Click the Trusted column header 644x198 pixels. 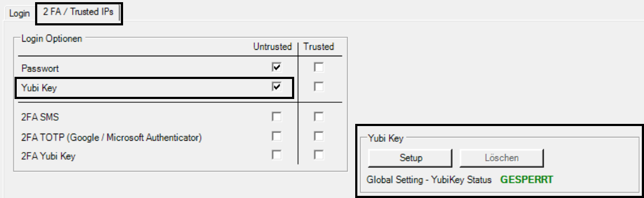[318, 47]
